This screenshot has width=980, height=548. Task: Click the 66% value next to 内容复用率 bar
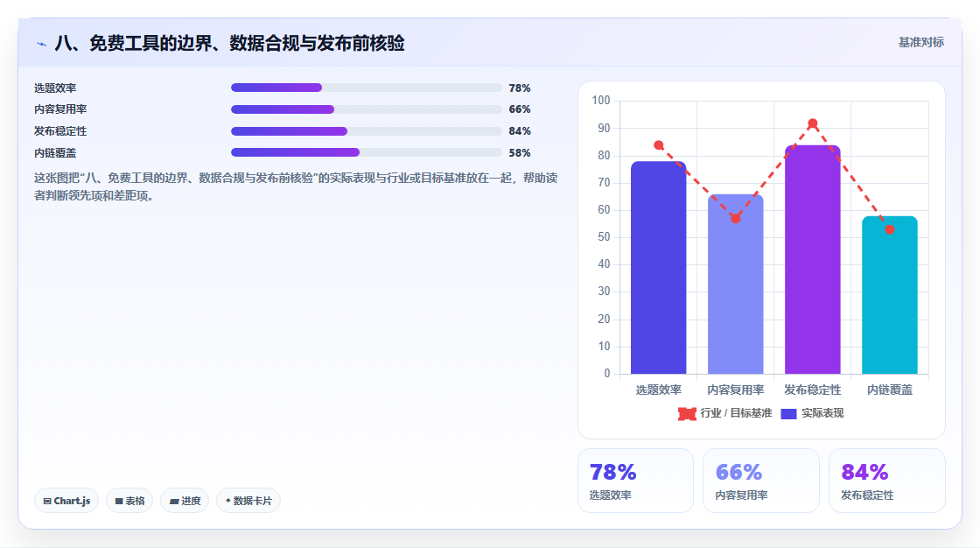point(520,109)
